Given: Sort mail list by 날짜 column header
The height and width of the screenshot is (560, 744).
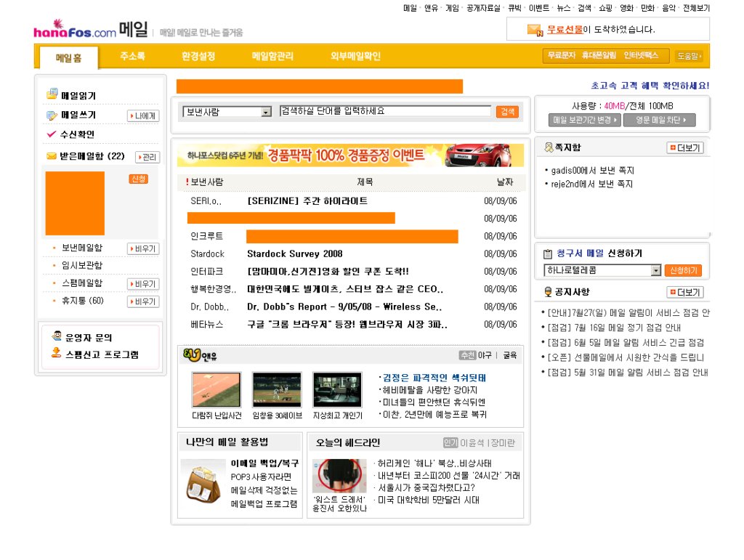Looking at the screenshot, I should pyautogui.click(x=505, y=182).
